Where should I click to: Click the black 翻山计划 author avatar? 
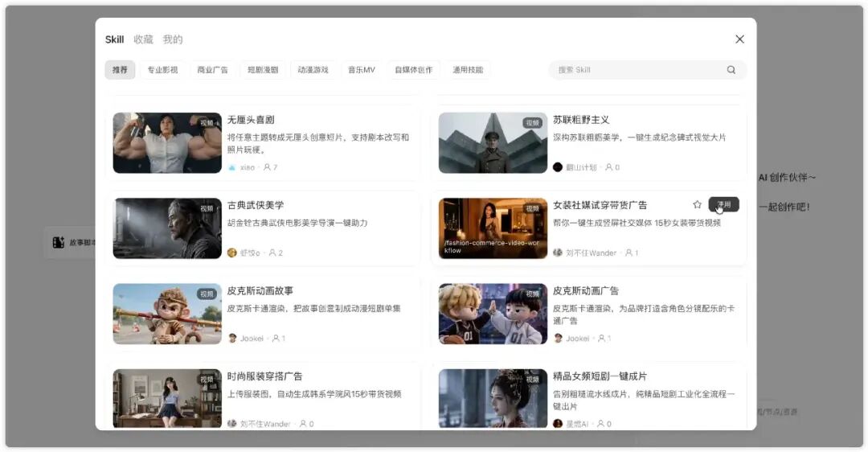558,167
